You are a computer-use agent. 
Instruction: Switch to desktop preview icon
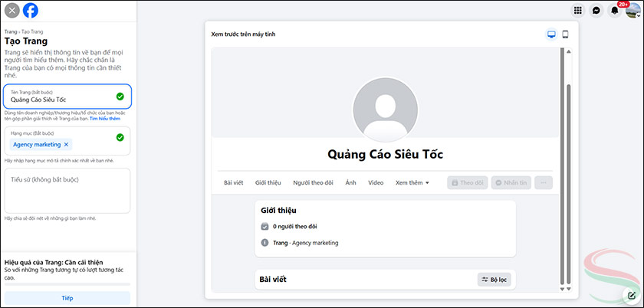click(551, 34)
